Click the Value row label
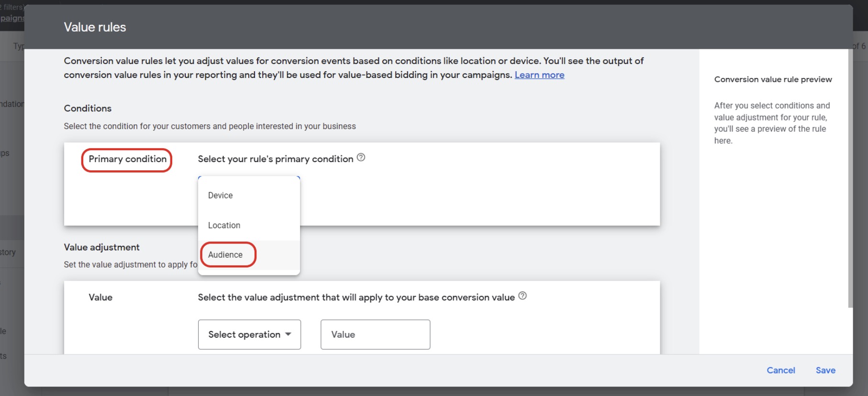 pyautogui.click(x=100, y=297)
